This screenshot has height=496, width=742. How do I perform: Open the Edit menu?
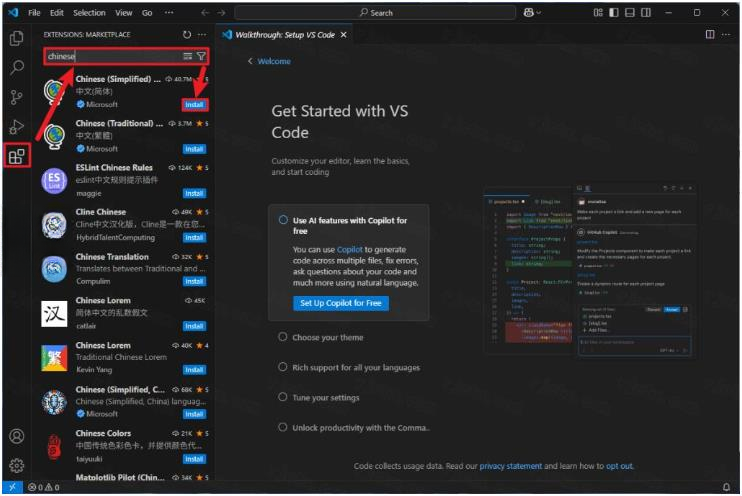(x=57, y=13)
